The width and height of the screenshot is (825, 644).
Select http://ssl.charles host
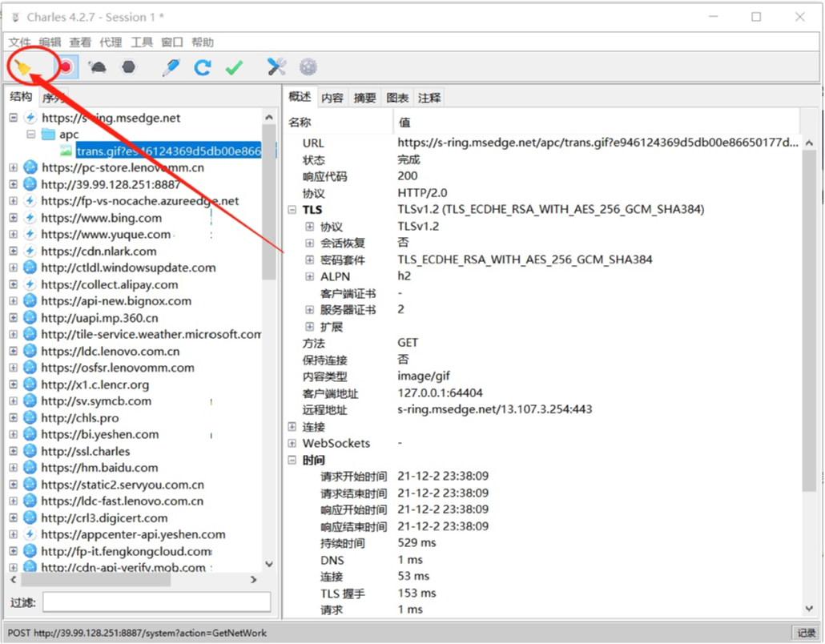(x=86, y=452)
